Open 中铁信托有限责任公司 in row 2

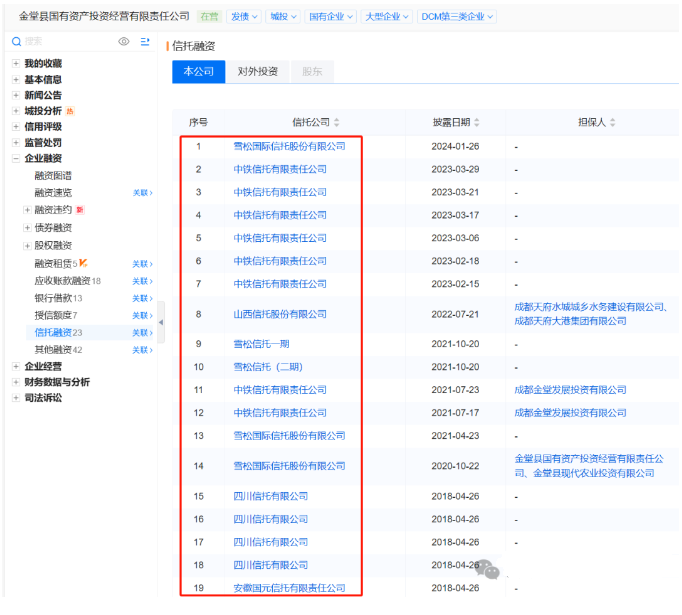(280, 169)
